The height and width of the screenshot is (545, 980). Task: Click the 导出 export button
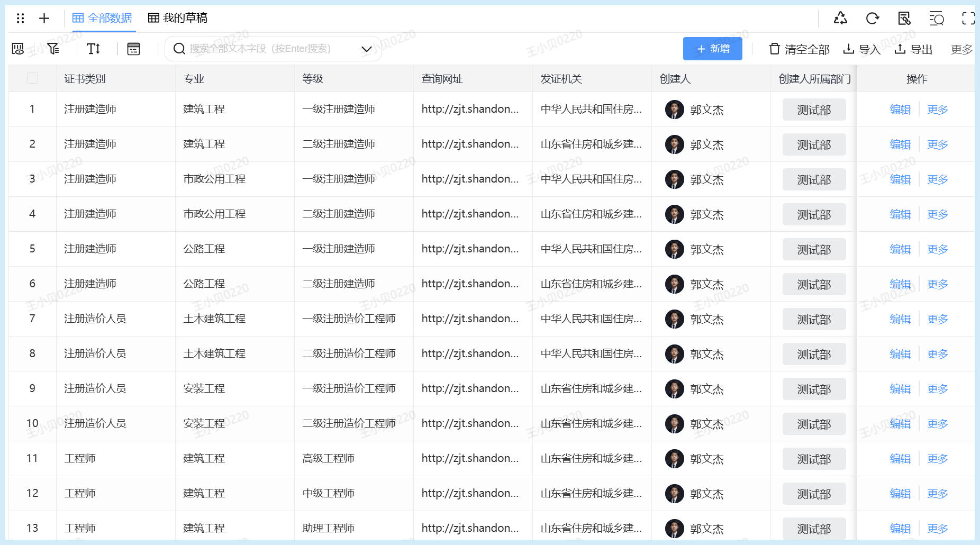(x=913, y=49)
